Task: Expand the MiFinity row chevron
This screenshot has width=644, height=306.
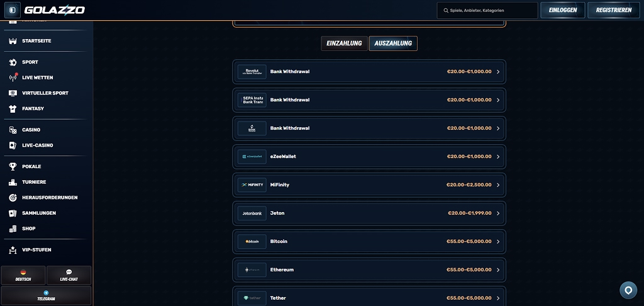Action: click(498, 185)
